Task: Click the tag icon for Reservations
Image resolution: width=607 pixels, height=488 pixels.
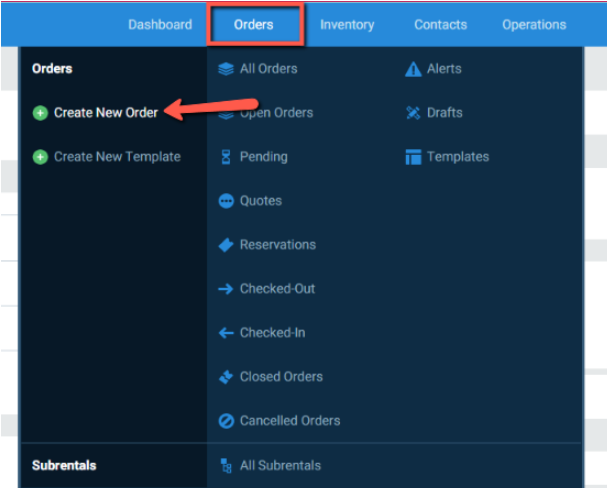Action: click(226, 245)
